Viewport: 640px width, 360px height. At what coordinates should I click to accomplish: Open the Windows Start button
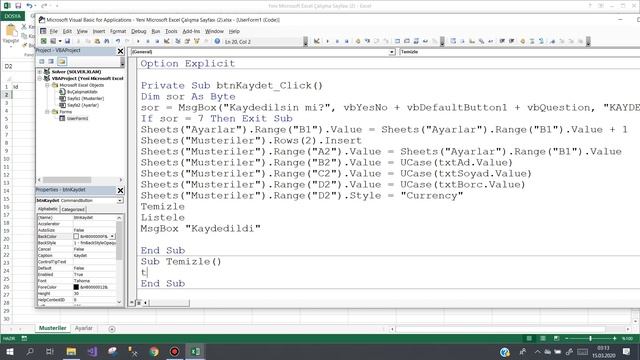9,351
